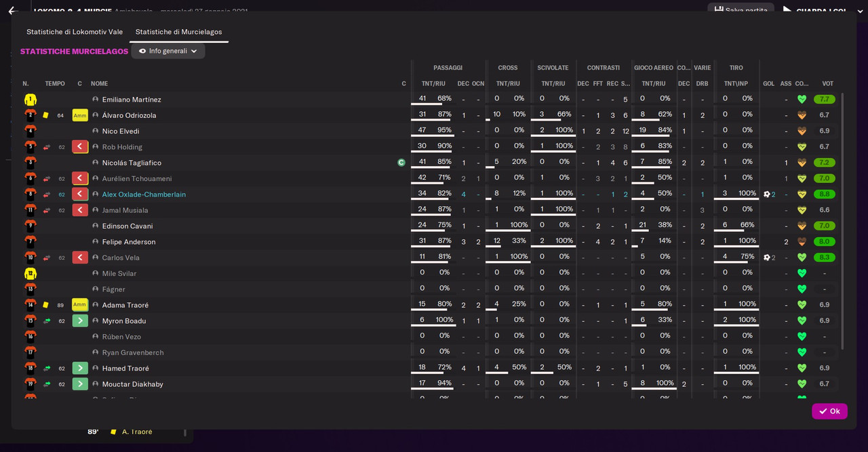This screenshot has width=868, height=452.
Task: Click Emiliano Martínez's number 1 goalkeeper shirt icon
Action: 31,100
